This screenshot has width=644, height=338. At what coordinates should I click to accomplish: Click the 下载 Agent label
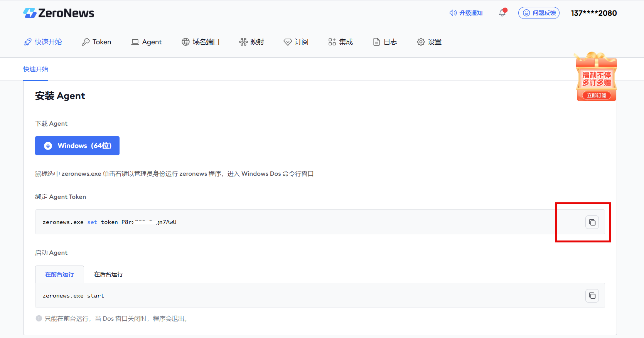coord(51,124)
